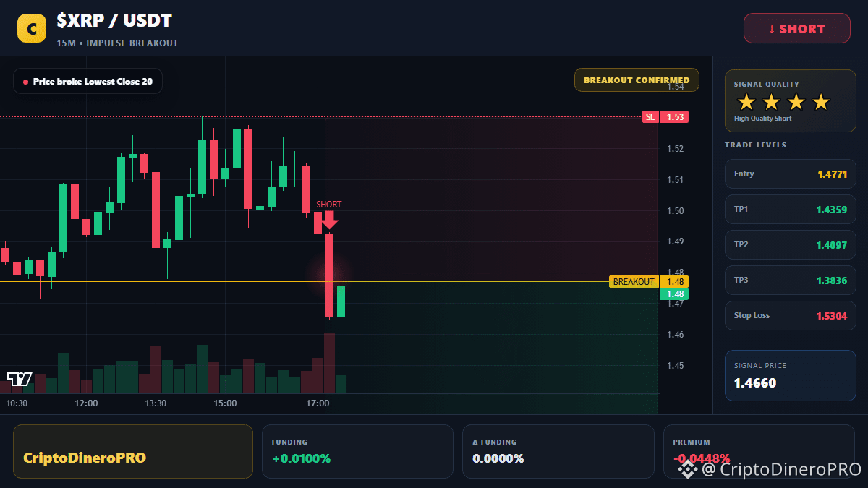
Task: Click the yellow BREAKOUT 1.48 label
Action: coord(649,281)
